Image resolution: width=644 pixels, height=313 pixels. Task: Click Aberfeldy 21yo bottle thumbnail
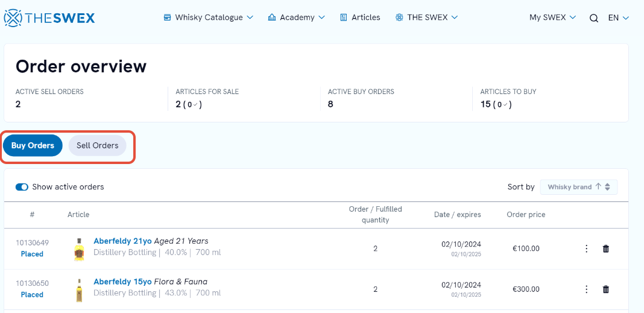pos(79,249)
